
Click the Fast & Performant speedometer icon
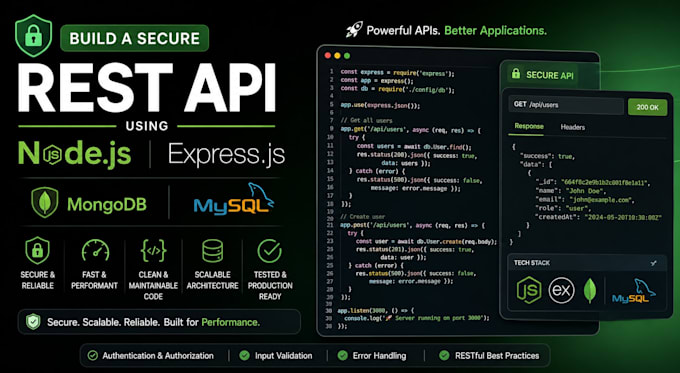[x=95, y=250]
